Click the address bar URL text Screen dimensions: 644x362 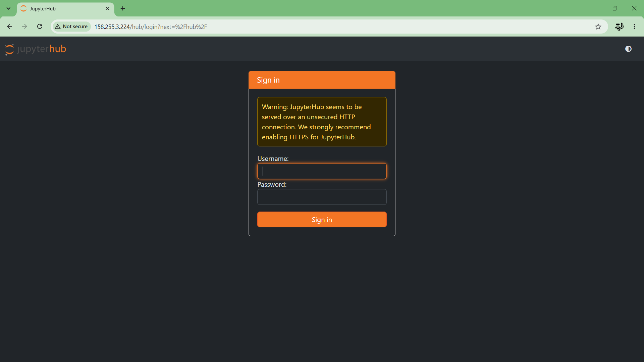[151, 27]
